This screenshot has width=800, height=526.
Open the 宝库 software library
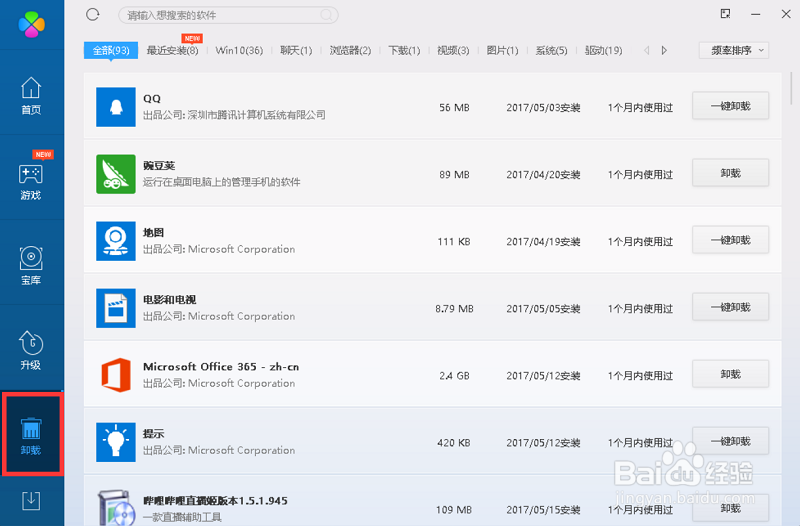pyautogui.click(x=31, y=266)
